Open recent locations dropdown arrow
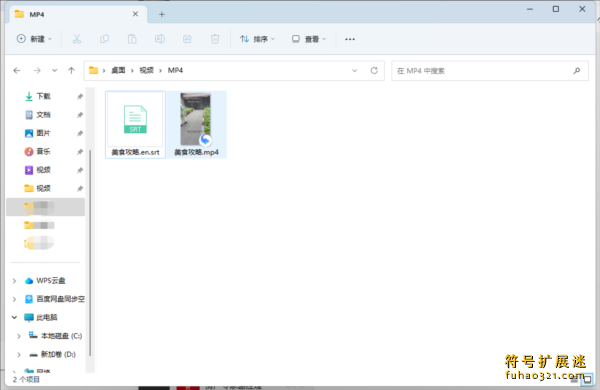 [54, 70]
